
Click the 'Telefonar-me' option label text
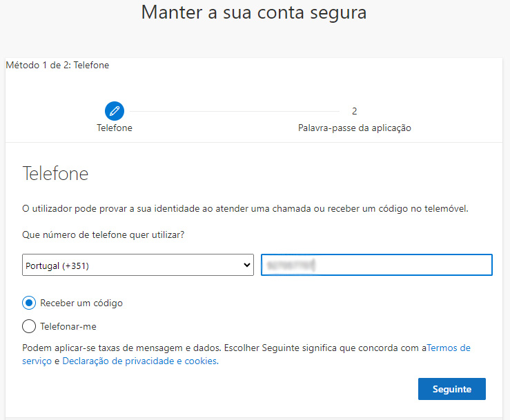(x=72, y=326)
